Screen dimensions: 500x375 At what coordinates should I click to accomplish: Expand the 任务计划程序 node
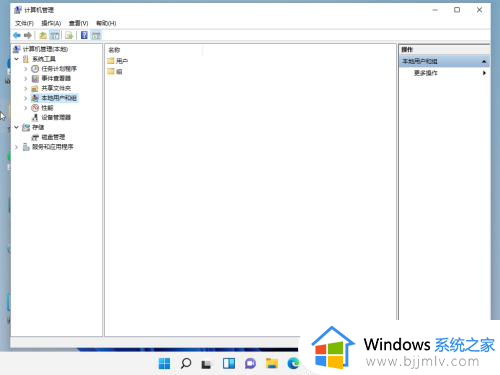(x=26, y=69)
